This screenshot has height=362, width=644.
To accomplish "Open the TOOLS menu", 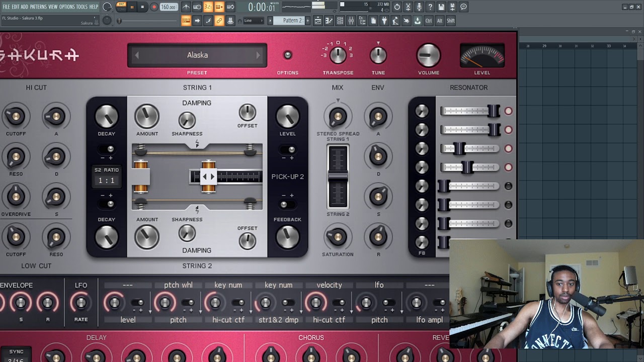I will tap(82, 7).
